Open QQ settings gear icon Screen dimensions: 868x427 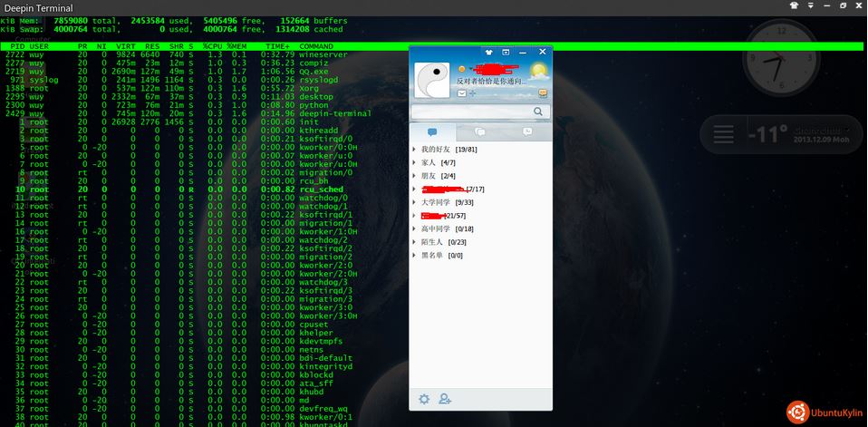(x=423, y=399)
